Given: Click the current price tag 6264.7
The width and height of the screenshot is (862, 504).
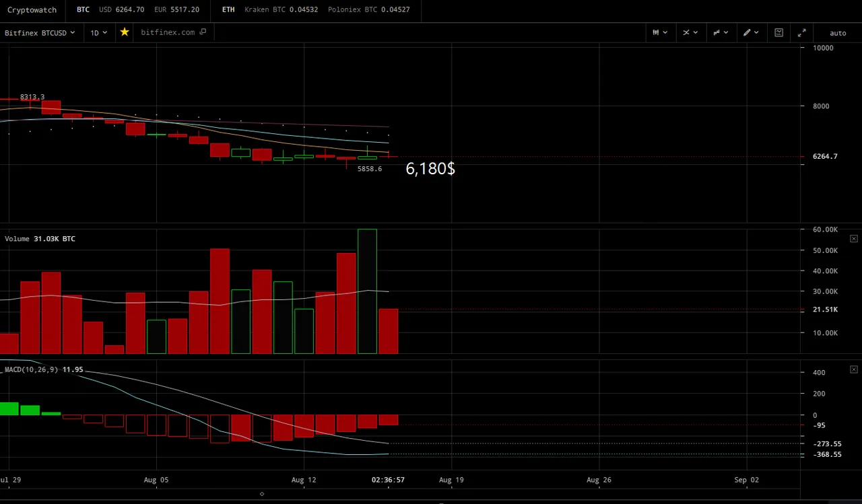Looking at the screenshot, I should (x=825, y=156).
